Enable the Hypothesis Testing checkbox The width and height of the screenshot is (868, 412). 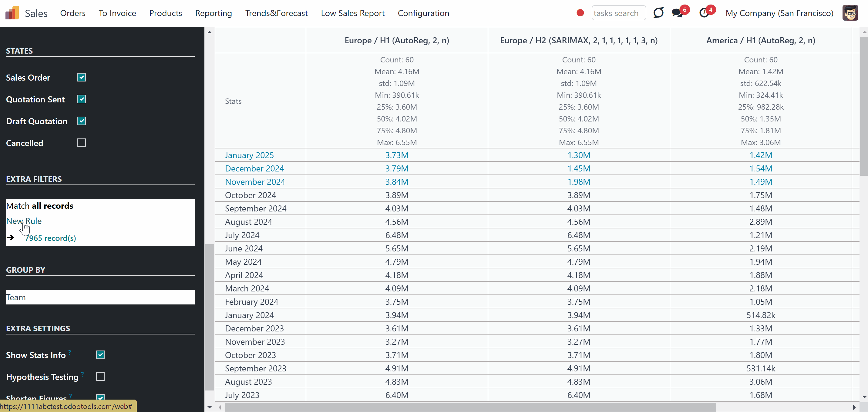(100, 377)
